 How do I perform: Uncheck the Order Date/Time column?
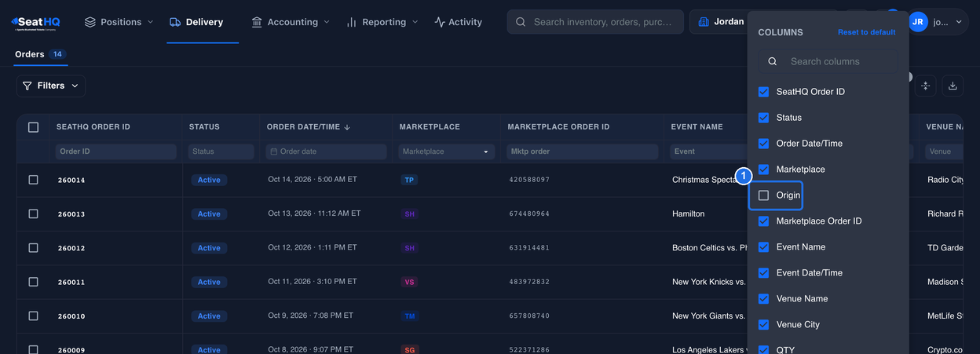763,144
